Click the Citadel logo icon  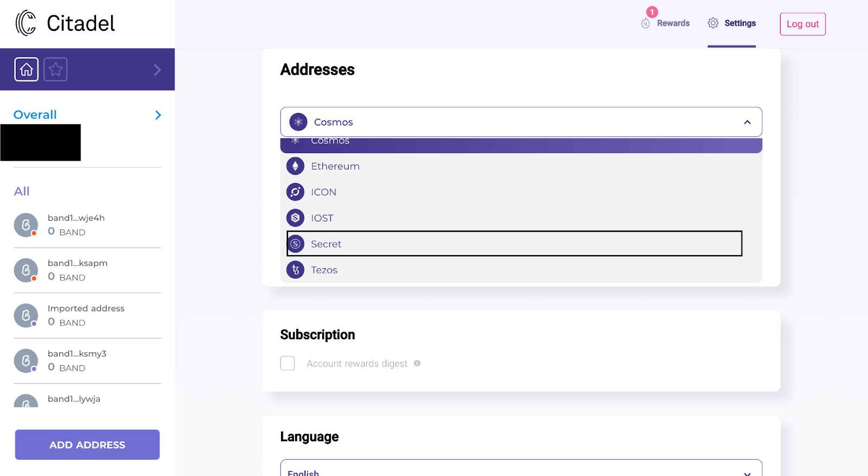[25, 23]
